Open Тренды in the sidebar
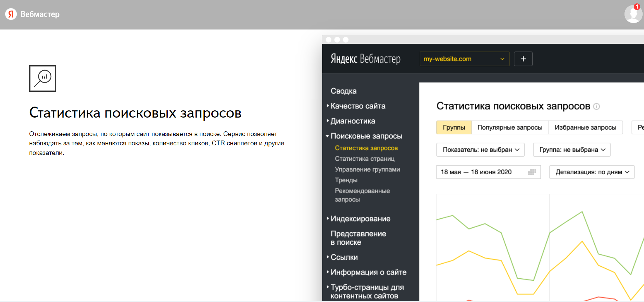 (x=346, y=180)
